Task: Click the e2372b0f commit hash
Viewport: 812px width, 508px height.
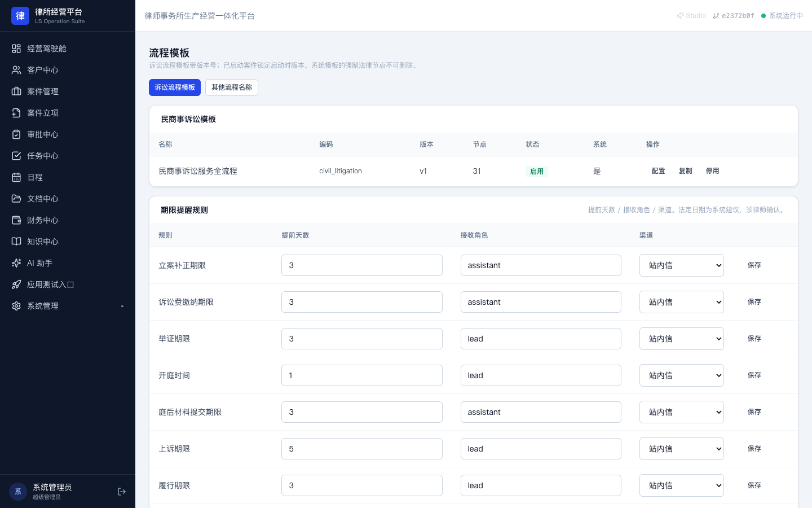Action: pos(738,16)
